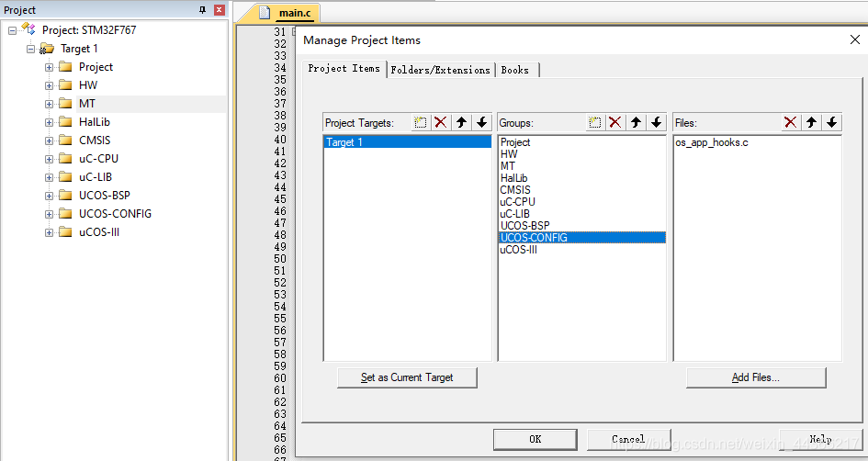Viewport: 868px width, 461px height.
Task: Expand the Project folder in tree
Action: tap(50, 68)
